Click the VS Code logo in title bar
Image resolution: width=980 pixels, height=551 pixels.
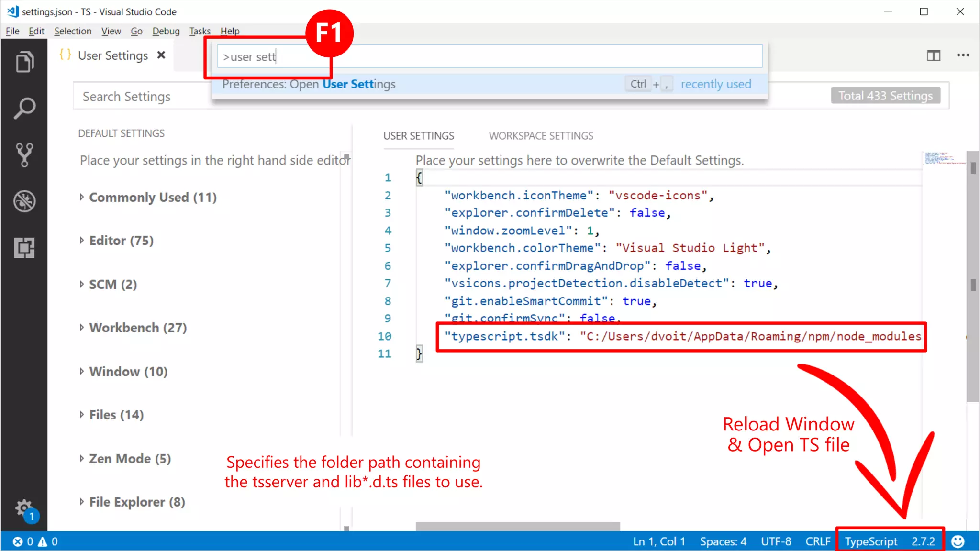[12, 11]
